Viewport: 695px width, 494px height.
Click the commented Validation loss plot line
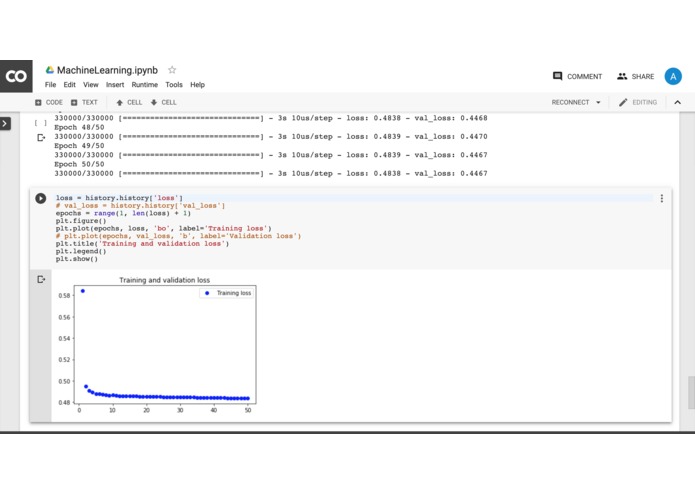[x=178, y=236]
